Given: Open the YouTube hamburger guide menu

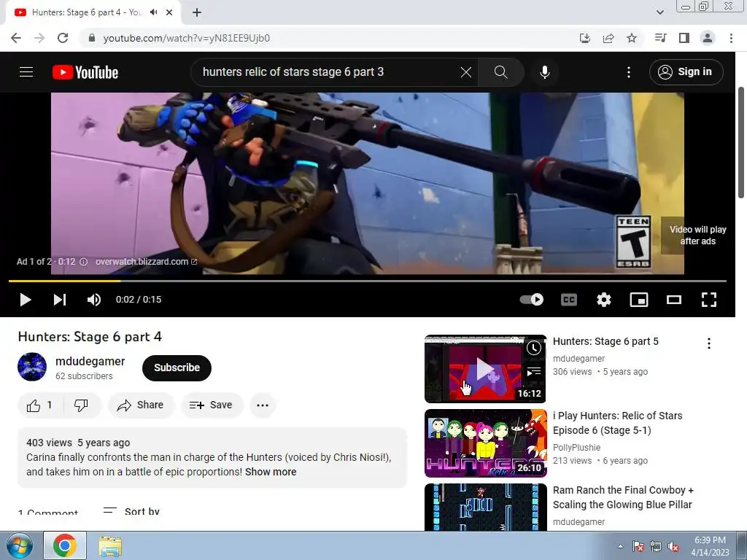Looking at the screenshot, I should point(26,72).
